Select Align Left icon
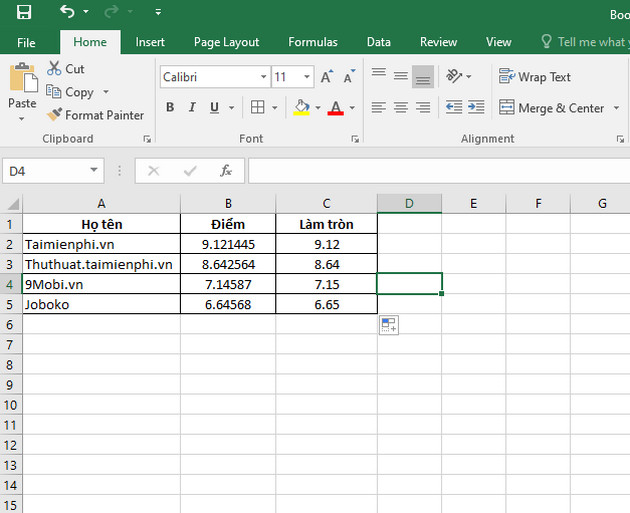This screenshot has height=513, width=630. (x=378, y=107)
